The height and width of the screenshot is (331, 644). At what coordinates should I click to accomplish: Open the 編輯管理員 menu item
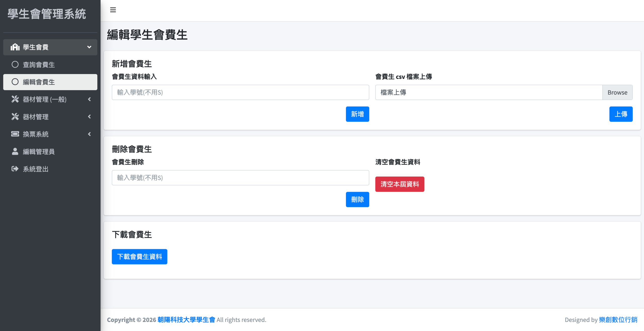coord(39,152)
